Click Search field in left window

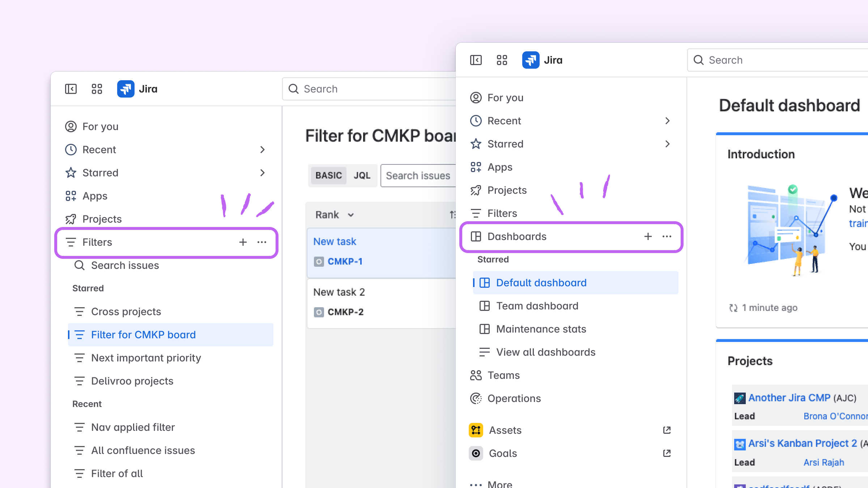[369, 89]
